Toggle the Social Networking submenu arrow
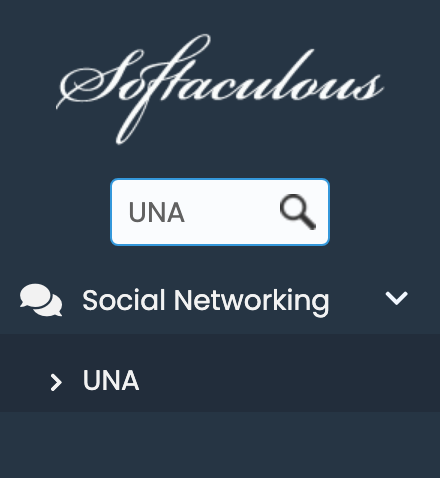440x478 pixels. [396, 298]
